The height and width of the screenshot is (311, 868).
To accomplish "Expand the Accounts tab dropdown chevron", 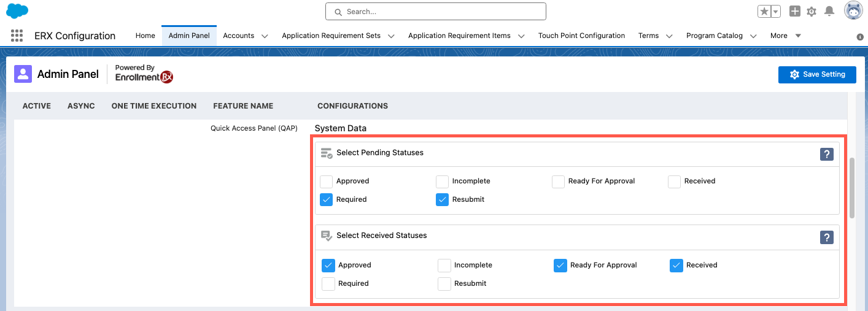I will (x=265, y=36).
